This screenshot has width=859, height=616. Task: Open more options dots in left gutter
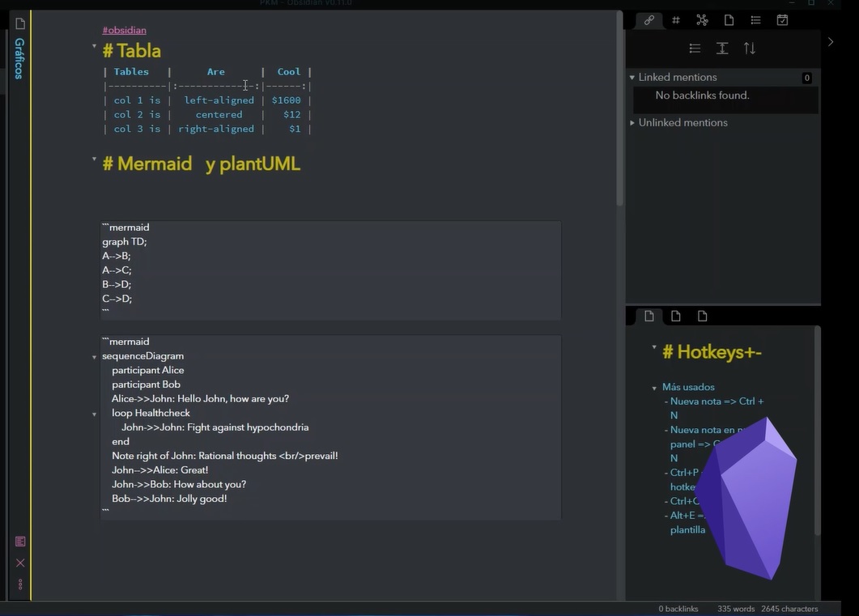(x=20, y=584)
